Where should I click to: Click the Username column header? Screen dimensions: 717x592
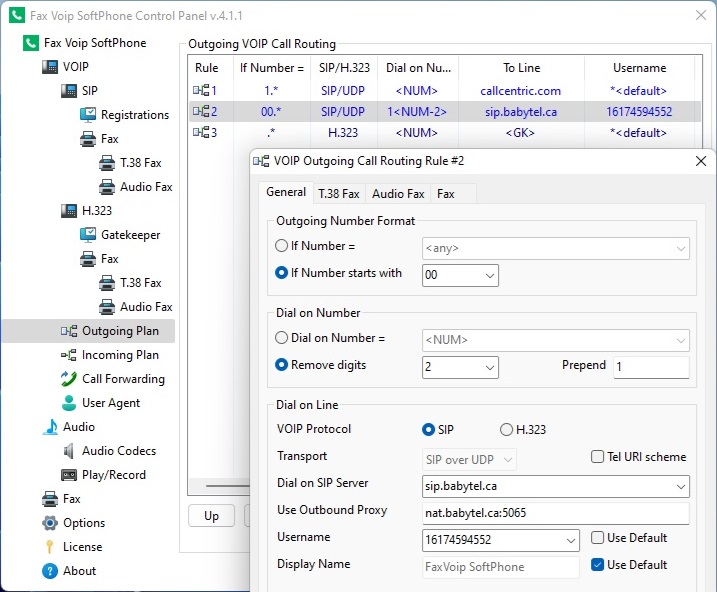639,68
